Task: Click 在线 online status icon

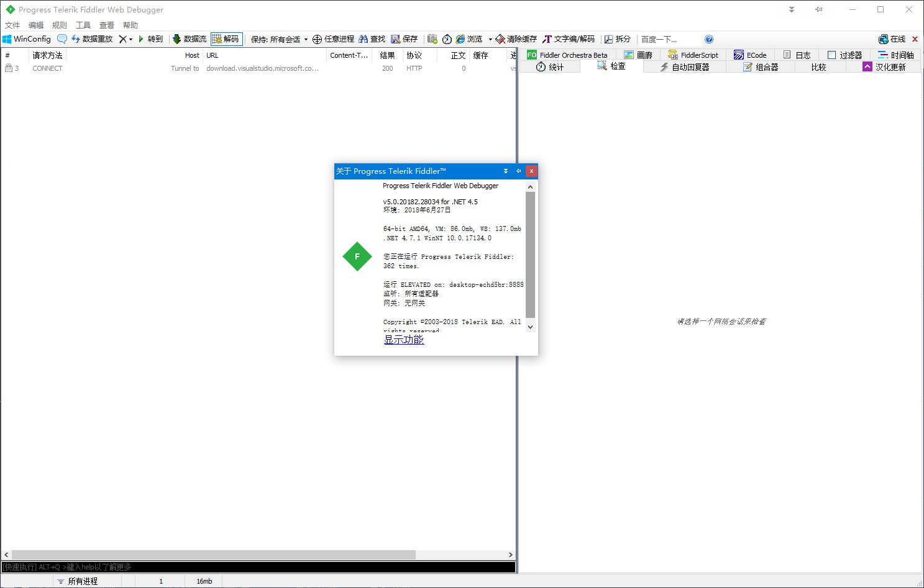Action: (x=892, y=39)
